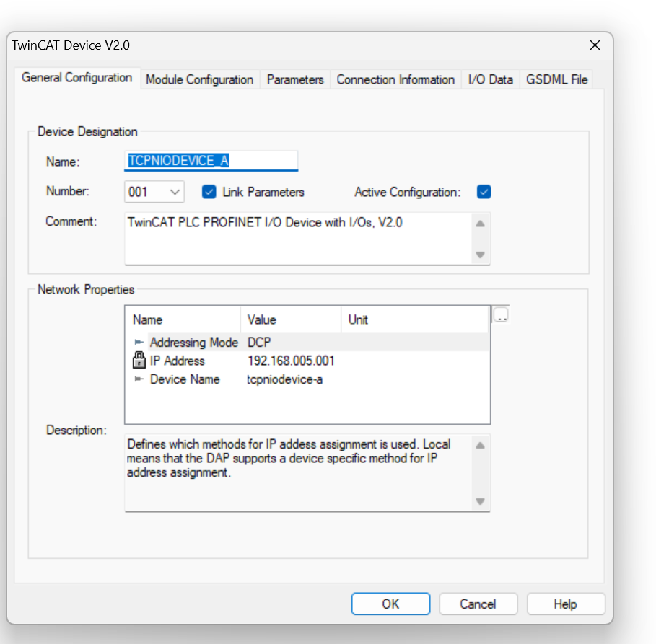Click the tcpniodevice-a value
The height and width of the screenshot is (644, 656).
point(284,379)
